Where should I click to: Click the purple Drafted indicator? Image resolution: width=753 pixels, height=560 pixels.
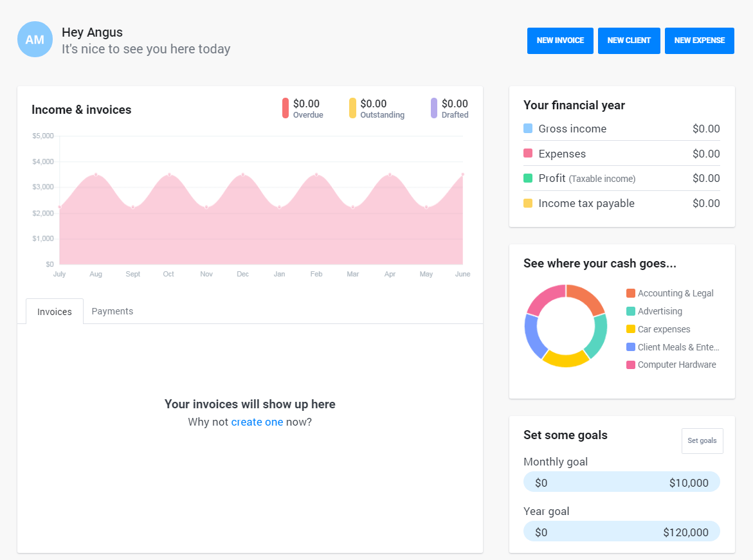click(435, 109)
